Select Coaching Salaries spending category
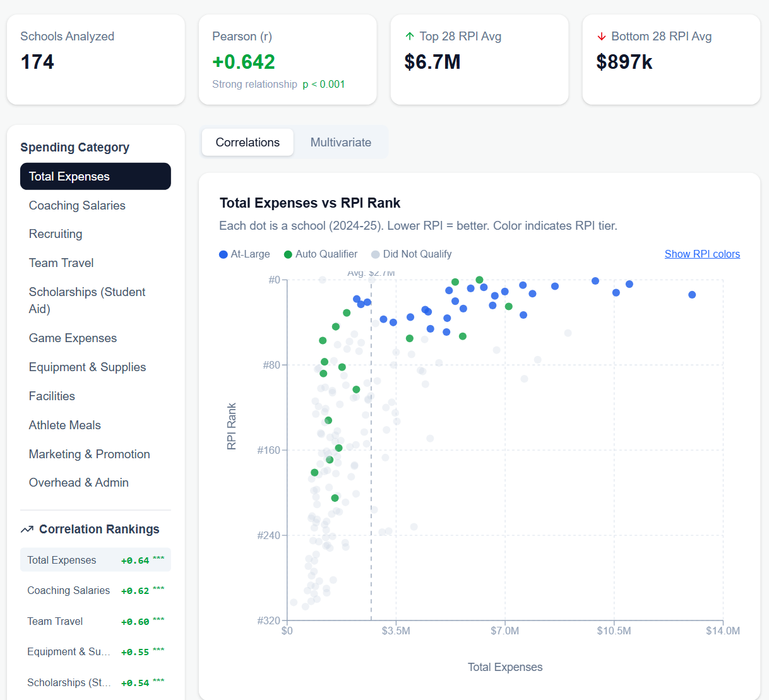This screenshot has height=700, width=769. 77,206
